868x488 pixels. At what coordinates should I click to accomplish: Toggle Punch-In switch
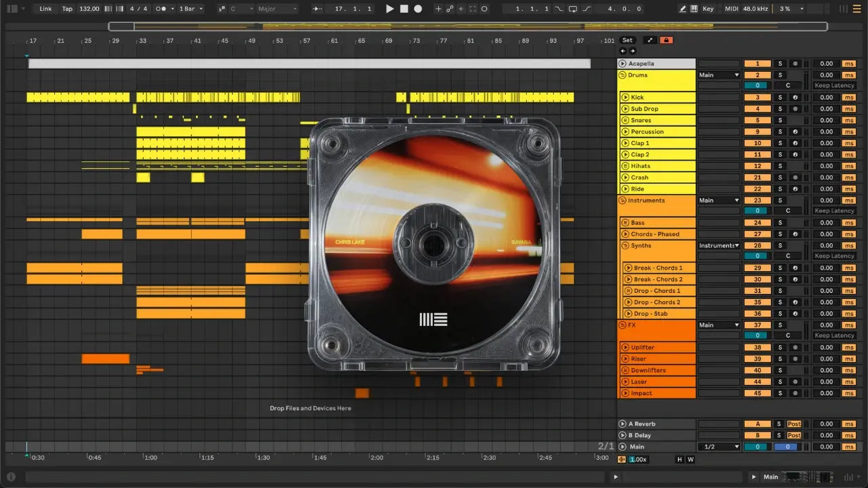(559, 9)
